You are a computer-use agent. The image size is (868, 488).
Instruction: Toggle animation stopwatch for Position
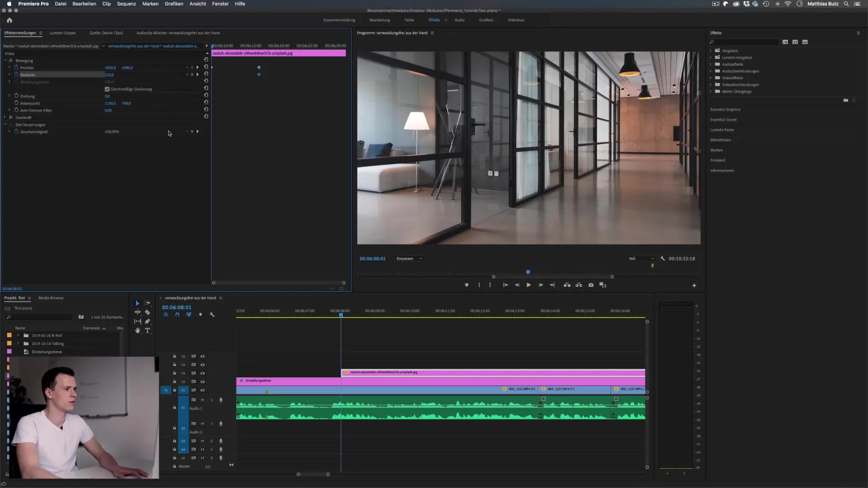[x=16, y=67]
